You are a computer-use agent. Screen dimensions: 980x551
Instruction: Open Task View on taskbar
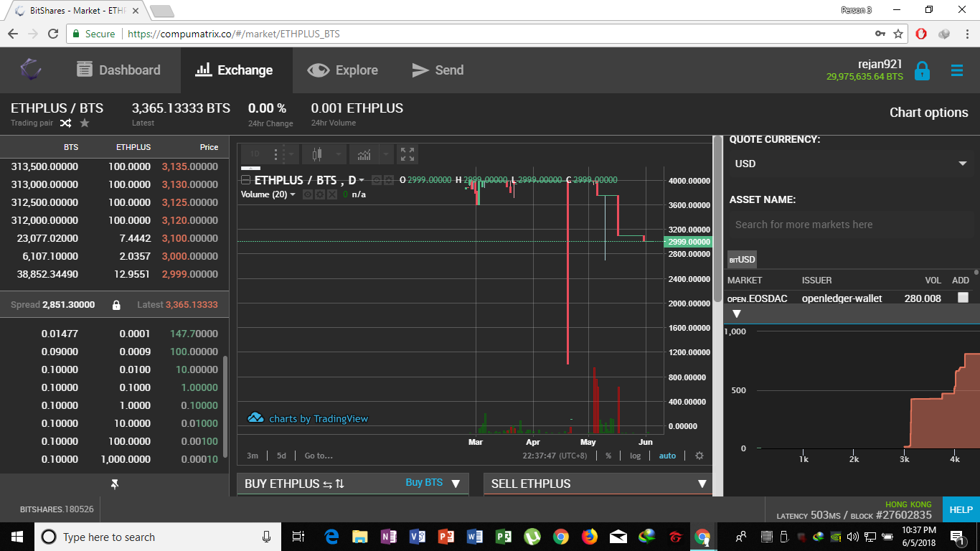[x=299, y=537]
